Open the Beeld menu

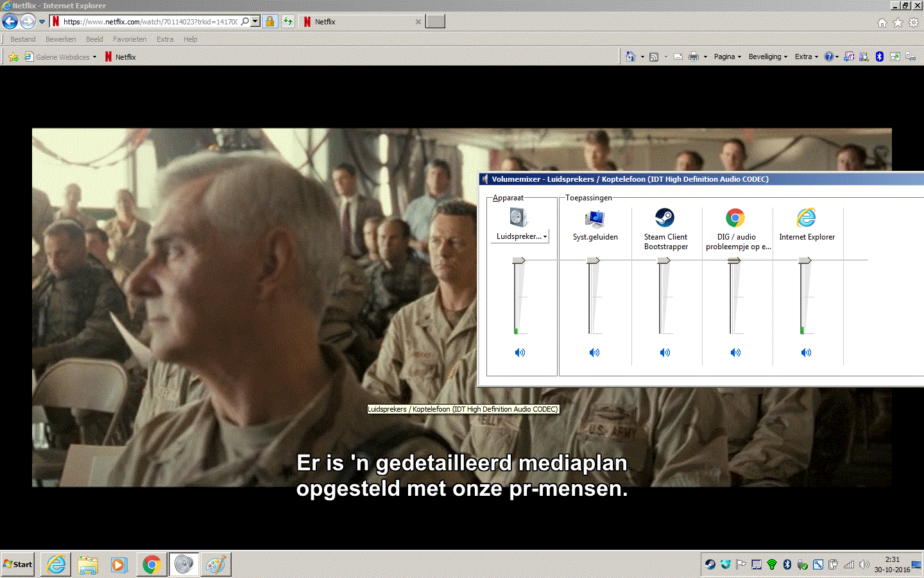pos(94,39)
